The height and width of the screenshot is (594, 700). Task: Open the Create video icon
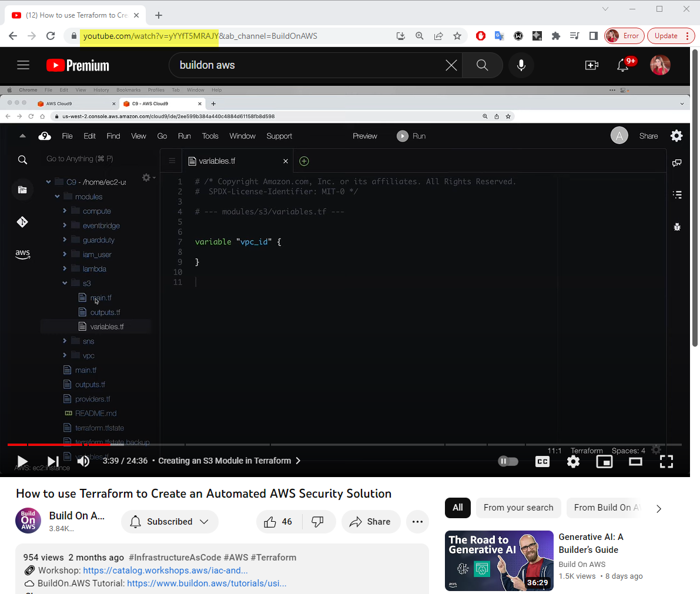click(x=591, y=66)
